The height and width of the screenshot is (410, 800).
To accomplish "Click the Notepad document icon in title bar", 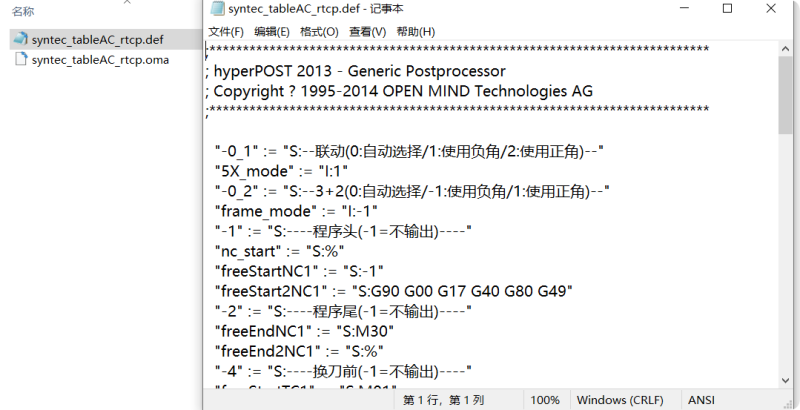I will 217,8.
